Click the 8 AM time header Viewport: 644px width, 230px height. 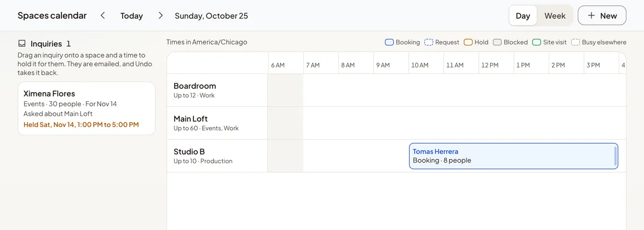[348, 65]
